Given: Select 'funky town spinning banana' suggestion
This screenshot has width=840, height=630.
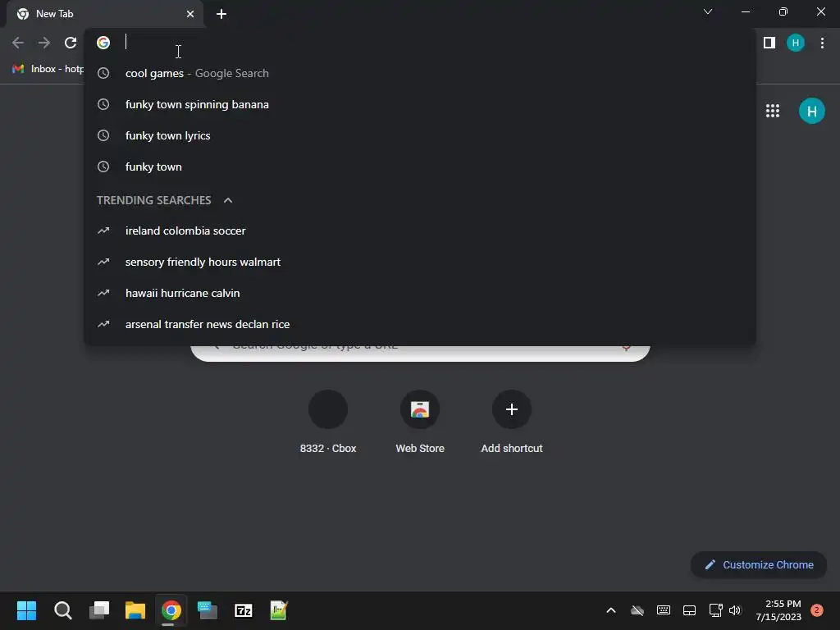Looking at the screenshot, I should 420,104.
